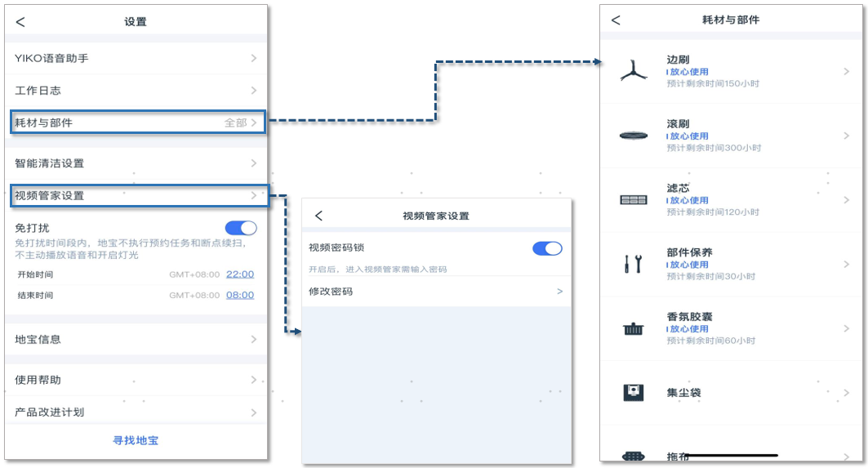Image resolution: width=868 pixels, height=468 pixels.
Task: Go back from the 设置 screen
Action: (20, 22)
